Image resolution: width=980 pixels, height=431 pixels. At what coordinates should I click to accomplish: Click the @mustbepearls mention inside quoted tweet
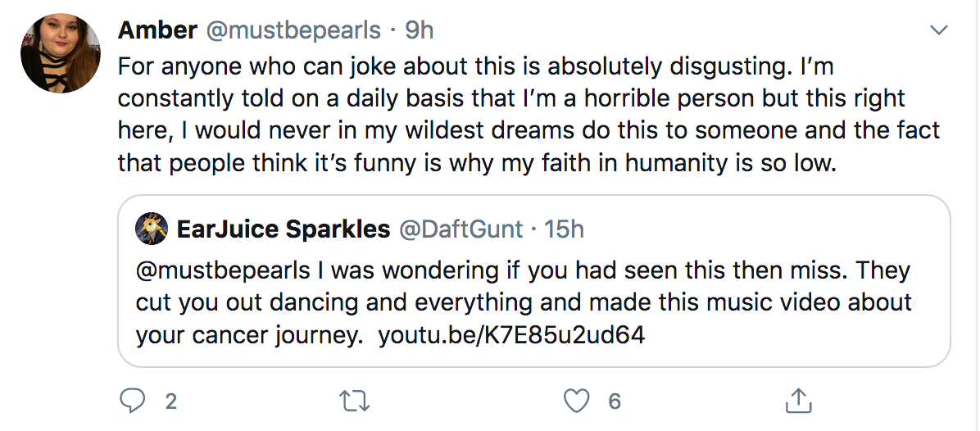[x=223, y=270]
